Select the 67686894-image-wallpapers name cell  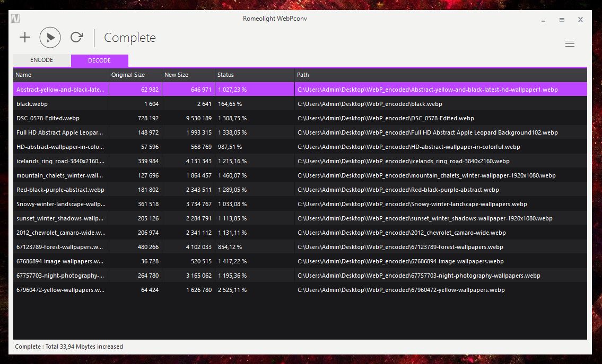61,261
